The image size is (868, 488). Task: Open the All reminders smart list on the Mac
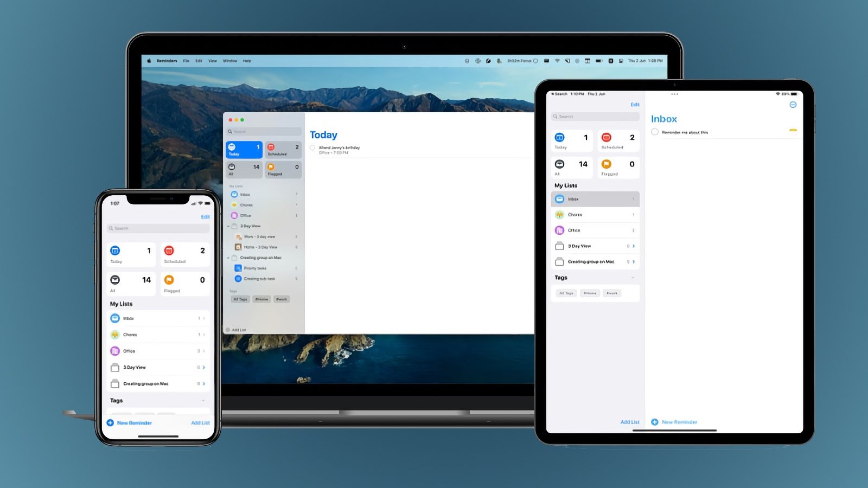coord(244,170)
